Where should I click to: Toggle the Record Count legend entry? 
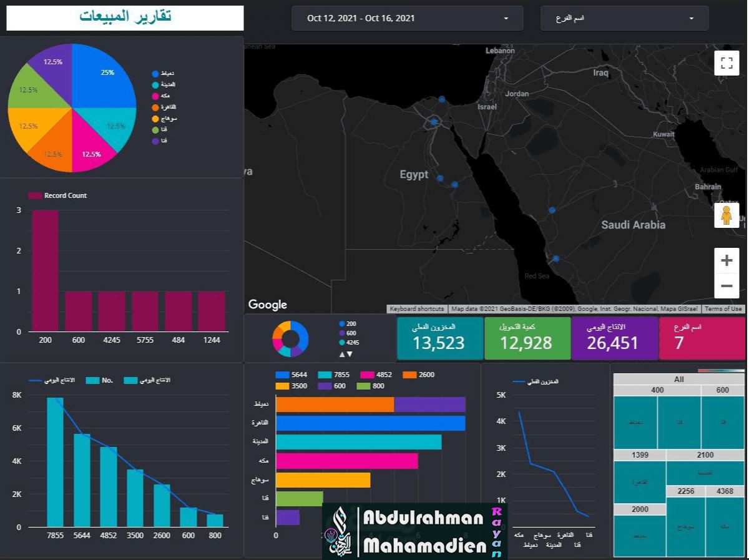coord(57,195)
